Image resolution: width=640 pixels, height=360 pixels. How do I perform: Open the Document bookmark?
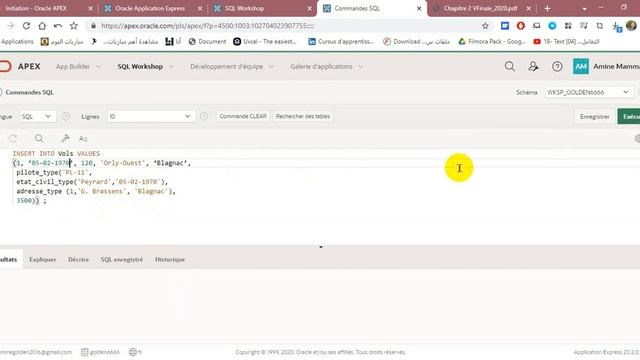[x=207, y=42]
